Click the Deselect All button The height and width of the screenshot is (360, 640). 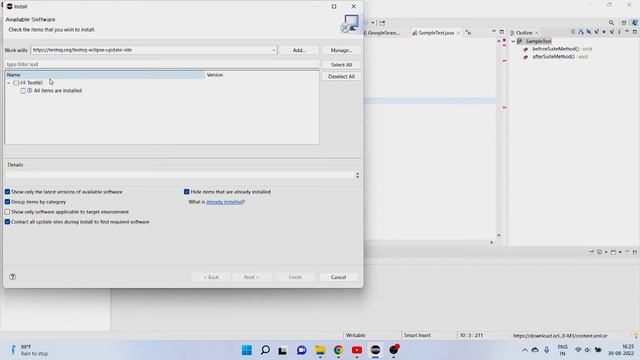pyautogui.click(x=341, y=77)
